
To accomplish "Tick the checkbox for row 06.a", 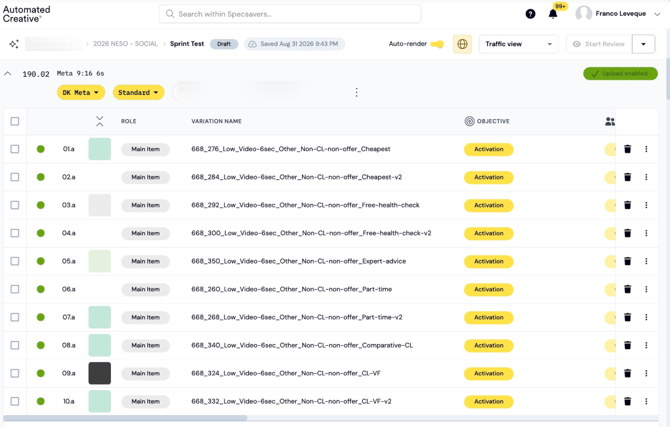I will click(15, 289).
